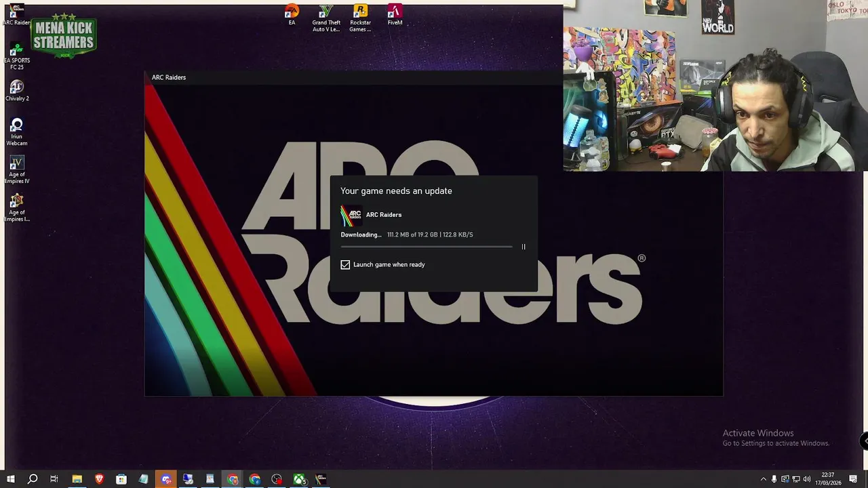868x488 pixels.
Task: Open the volume control tray icon
Action: [807, 479]
